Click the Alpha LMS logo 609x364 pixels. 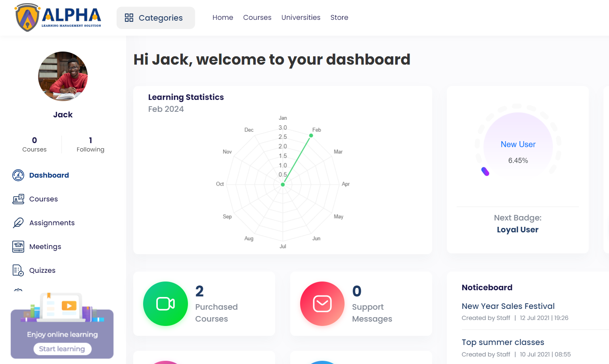[58, 17]
